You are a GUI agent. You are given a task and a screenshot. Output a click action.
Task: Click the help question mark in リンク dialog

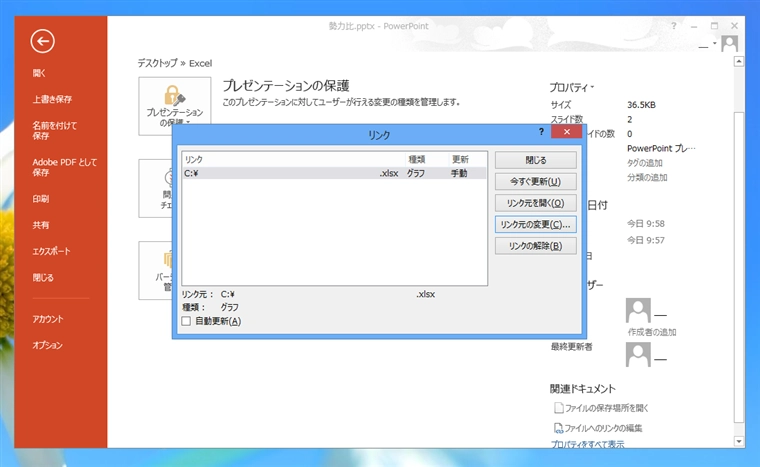point(541,131)
